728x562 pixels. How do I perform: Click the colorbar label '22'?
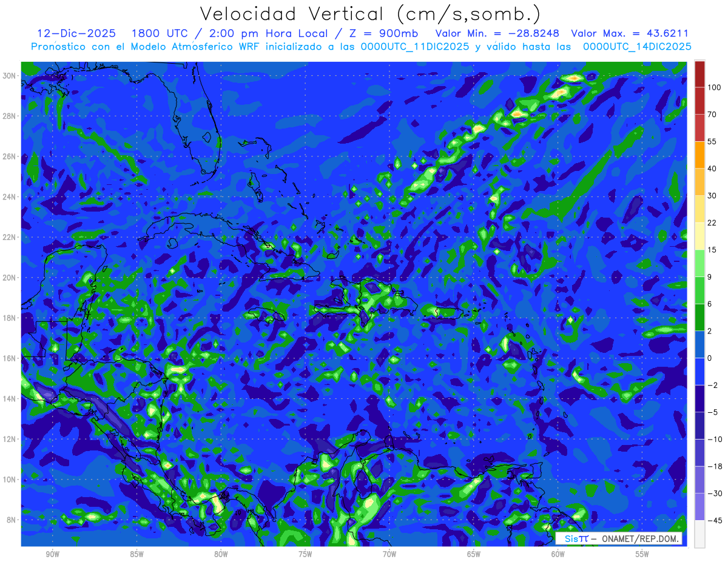pyautogui.click(x=712, y=222)
